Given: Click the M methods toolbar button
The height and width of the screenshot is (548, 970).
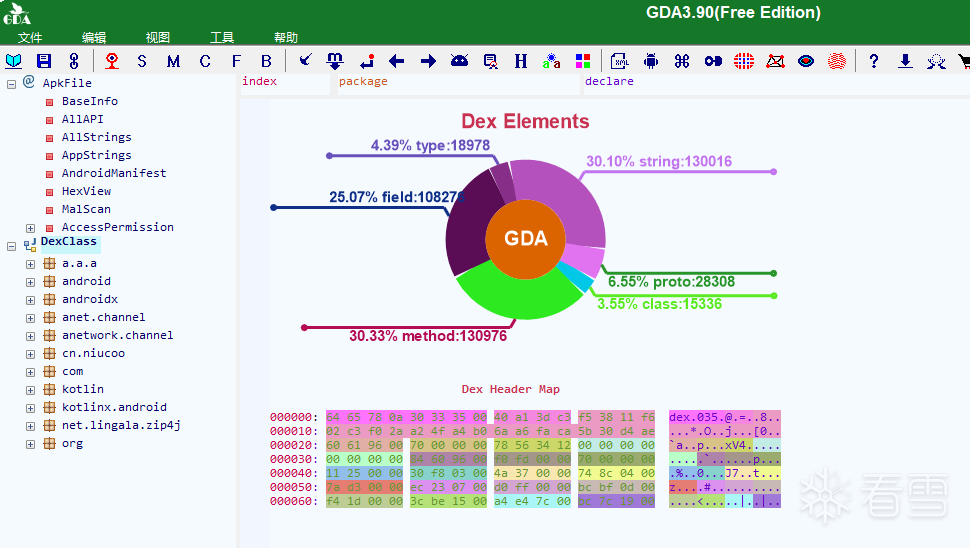Looking at the screenshot, I should pos(173,61).
